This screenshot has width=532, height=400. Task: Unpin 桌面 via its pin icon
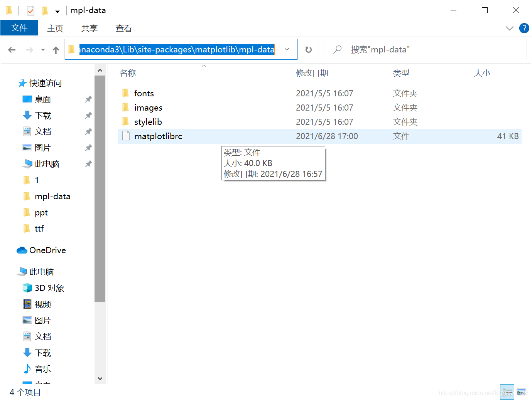tap(88, 99)
